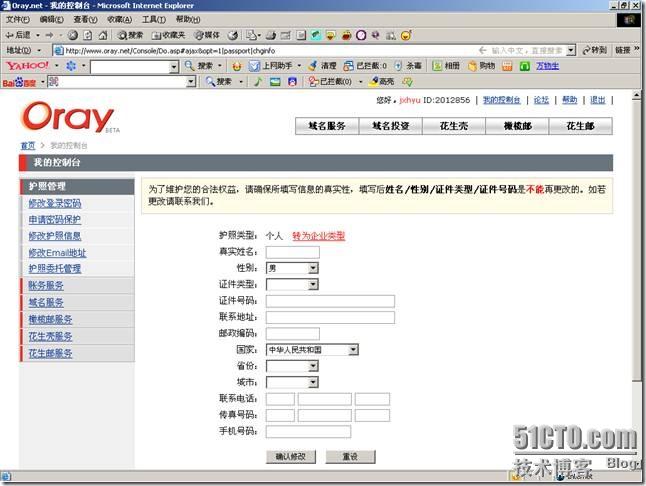Click the 证件号码 text field
The height and width of the screenshot is (486, 646).
click(330, 301)
